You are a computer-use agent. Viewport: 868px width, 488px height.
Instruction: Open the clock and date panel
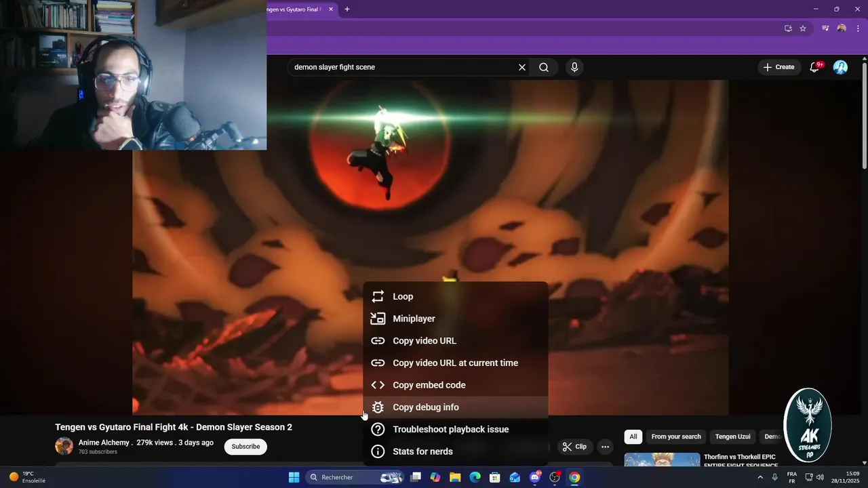(x=846, y=477)
